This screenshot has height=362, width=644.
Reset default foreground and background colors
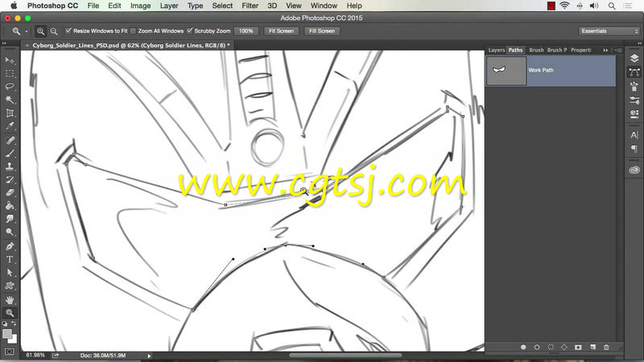pos(5,324)
